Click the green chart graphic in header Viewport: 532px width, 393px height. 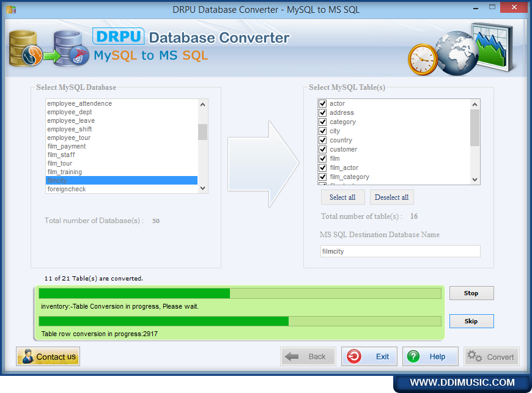click(x=493, y=47)
